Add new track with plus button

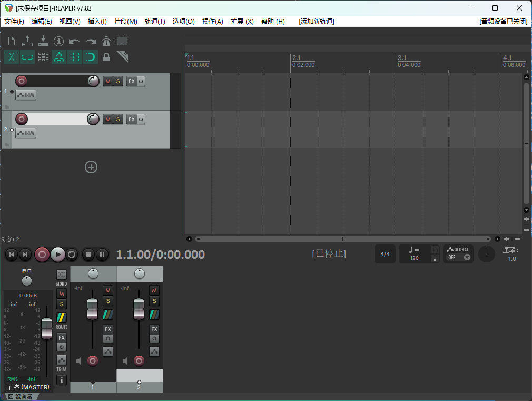91,167
